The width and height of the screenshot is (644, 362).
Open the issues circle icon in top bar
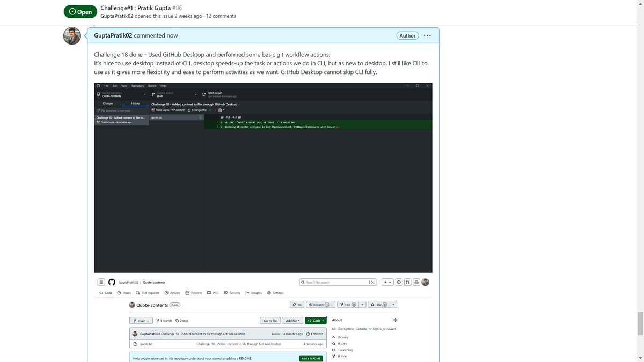tap(400, 282)
